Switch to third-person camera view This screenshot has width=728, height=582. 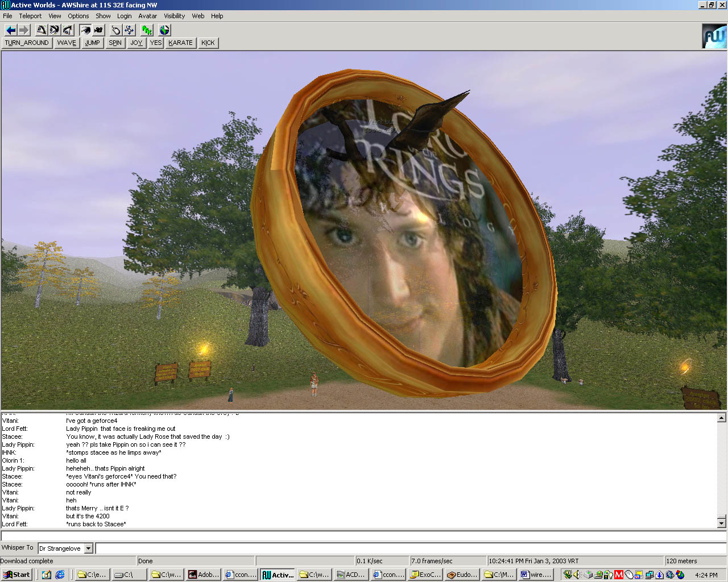98,30
